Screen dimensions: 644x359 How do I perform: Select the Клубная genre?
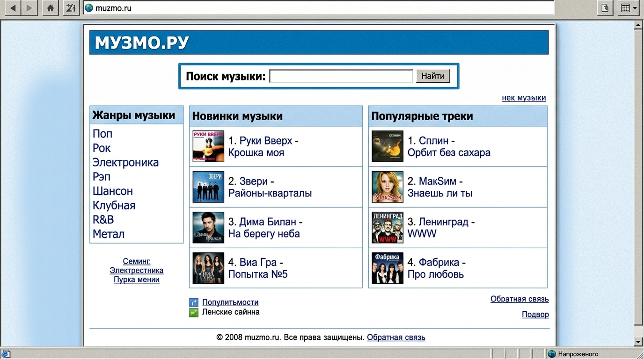(114, 206)
